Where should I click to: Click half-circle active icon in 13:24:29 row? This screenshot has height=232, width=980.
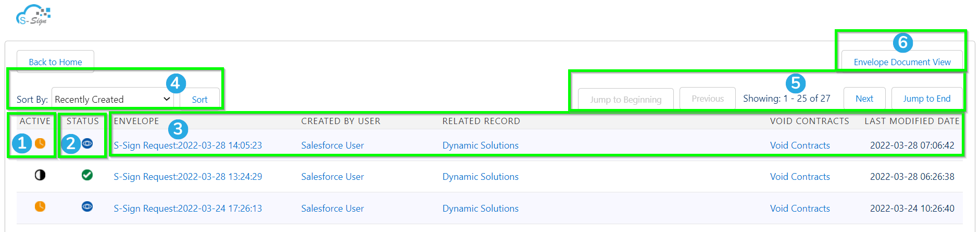point(40,175)
